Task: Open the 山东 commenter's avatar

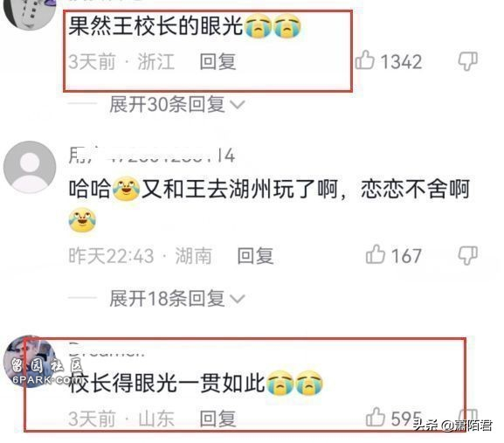Action: [x=30, y=362]
